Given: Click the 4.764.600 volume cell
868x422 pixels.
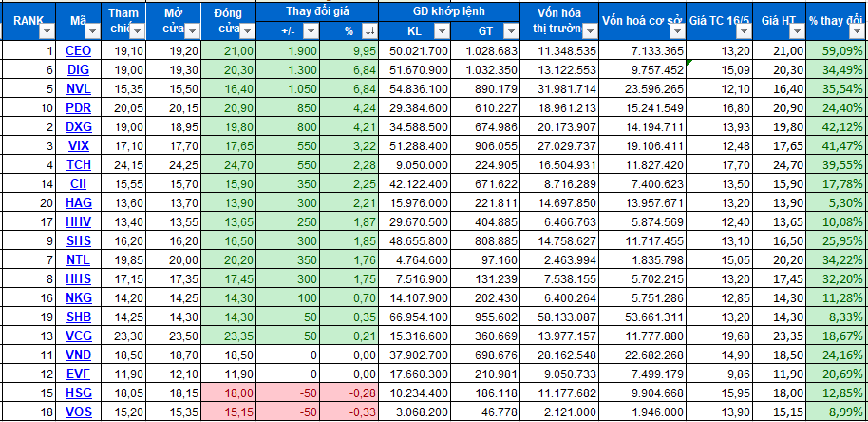Looking at the screenshot, I should pyautogui.click(x=415, y=259).
